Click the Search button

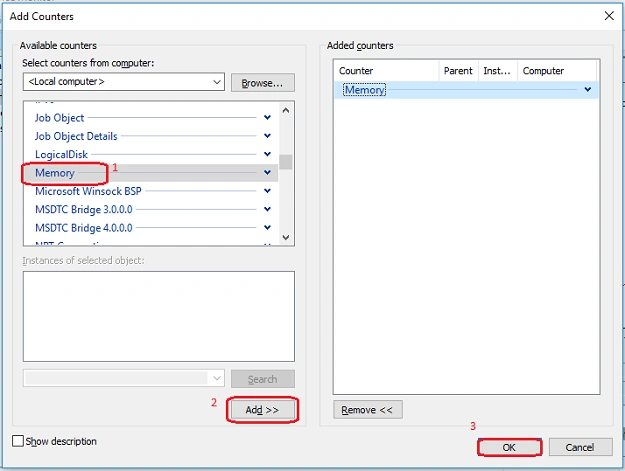(x=263, y=379)
